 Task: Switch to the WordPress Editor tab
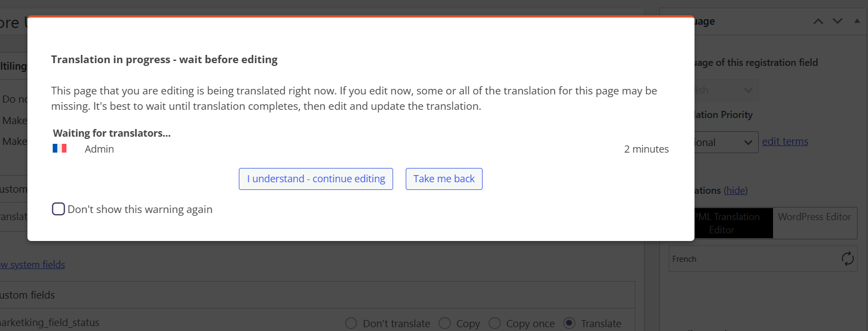(x=814, y=217)
